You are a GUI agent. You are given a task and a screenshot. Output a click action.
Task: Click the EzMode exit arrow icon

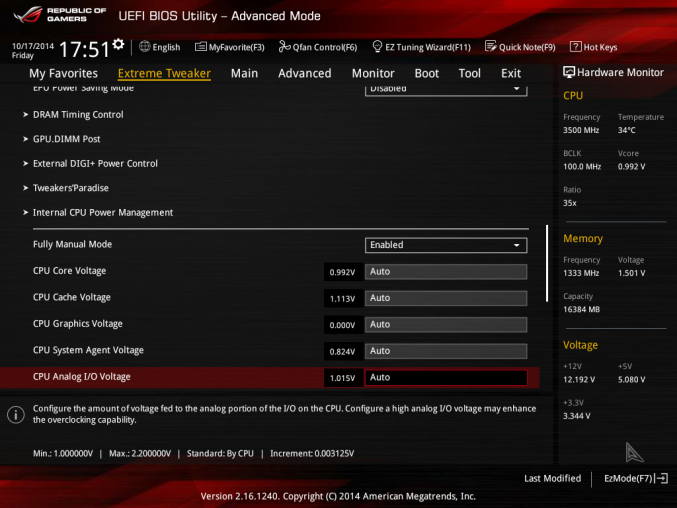pos(662,478)
